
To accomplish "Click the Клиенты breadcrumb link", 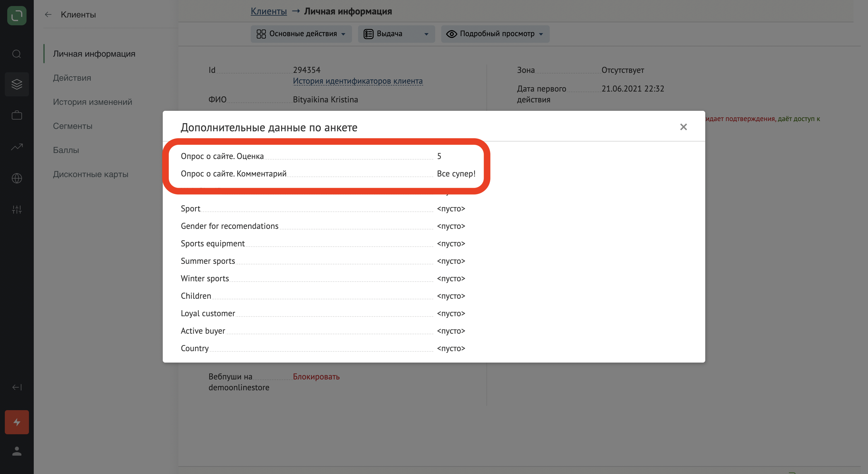I will coord(269,11).
